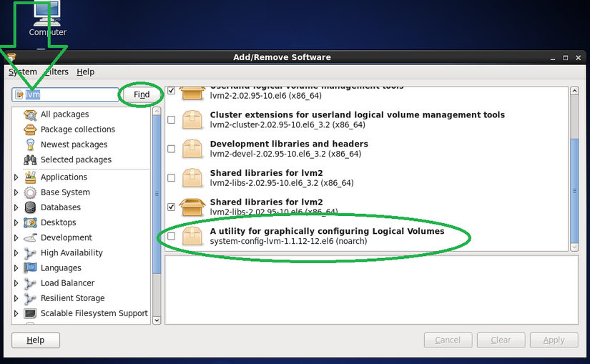Click the category list scrollbar down arrow
Viewport: 590px width, 364px height.
tap(157, 320)
